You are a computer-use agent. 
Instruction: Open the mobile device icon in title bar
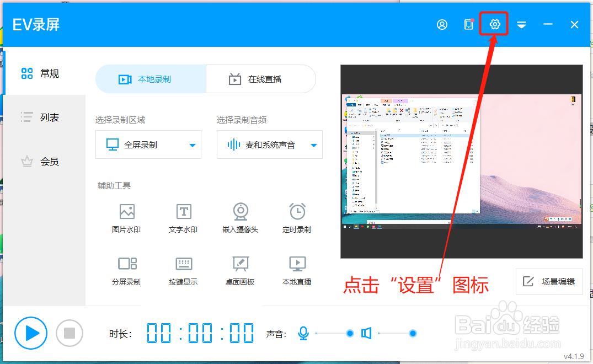[468, 25]
